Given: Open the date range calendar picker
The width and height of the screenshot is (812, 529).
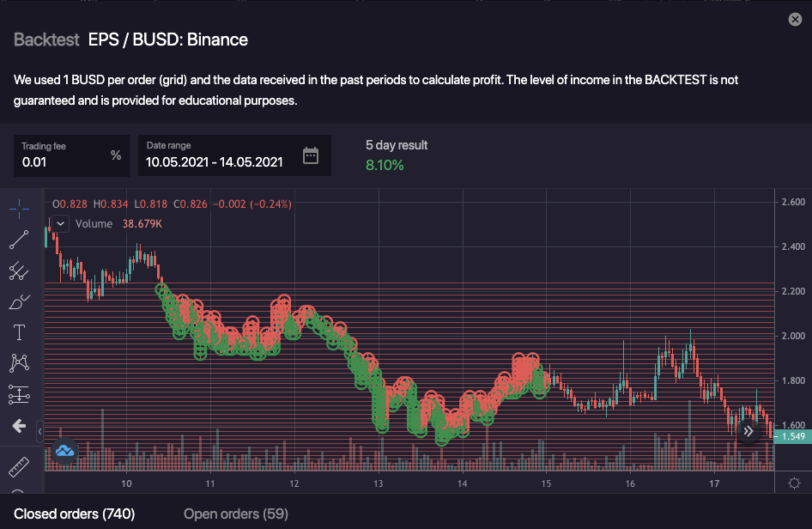Looking at the screenshot, I should (x=311, y=155).
